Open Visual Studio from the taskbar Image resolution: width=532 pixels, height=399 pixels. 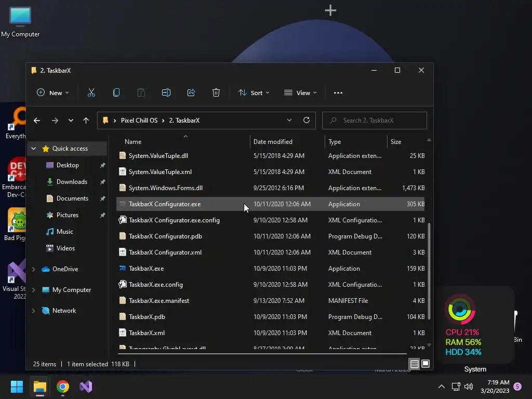click(x=86, y=387)
